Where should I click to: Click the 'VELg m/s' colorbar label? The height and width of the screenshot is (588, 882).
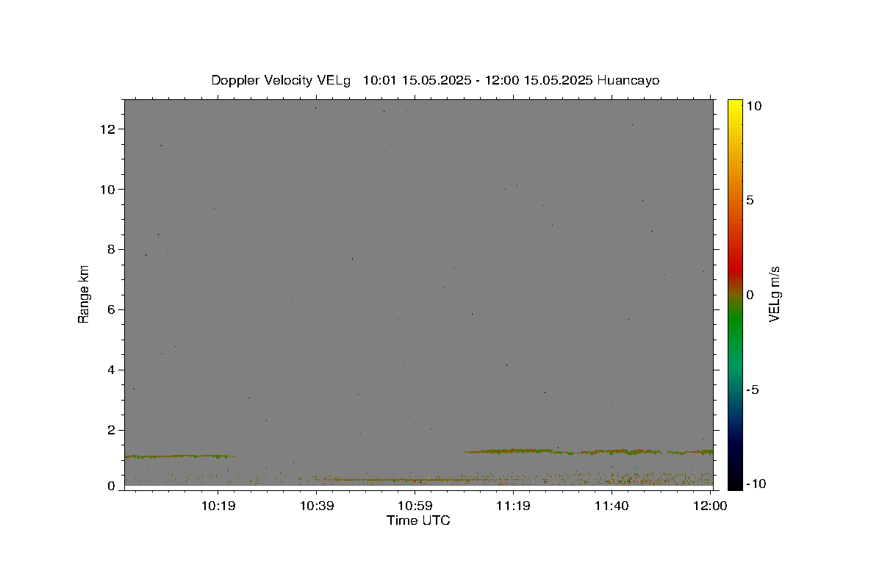click(x=774, y=294)
